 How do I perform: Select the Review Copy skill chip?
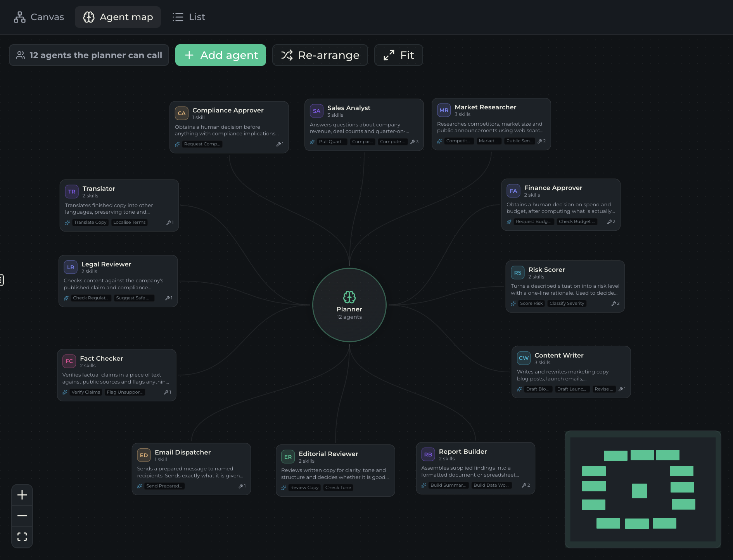(304, 487)
